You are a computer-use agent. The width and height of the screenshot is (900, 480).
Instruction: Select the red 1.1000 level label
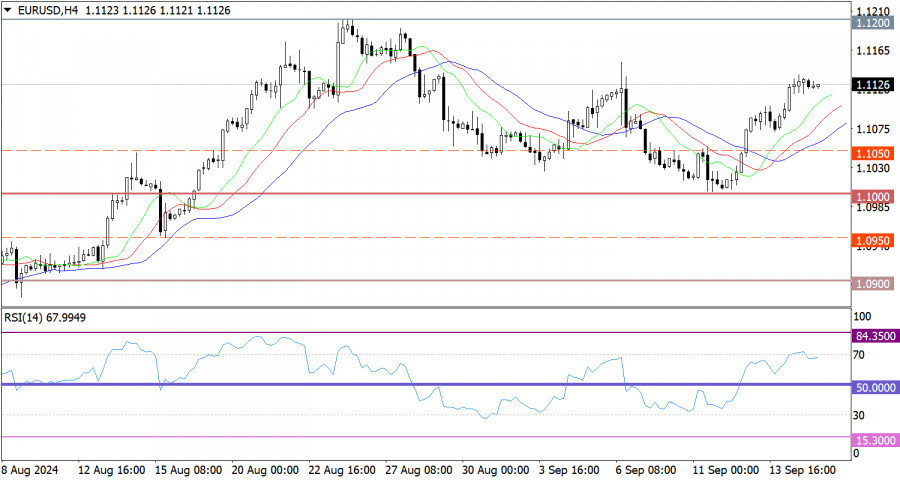(x=874, y=194)
